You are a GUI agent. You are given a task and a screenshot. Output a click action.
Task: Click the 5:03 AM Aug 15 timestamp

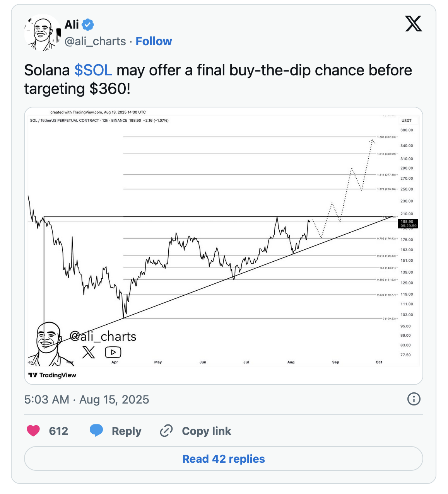click(x=87, y=399)
